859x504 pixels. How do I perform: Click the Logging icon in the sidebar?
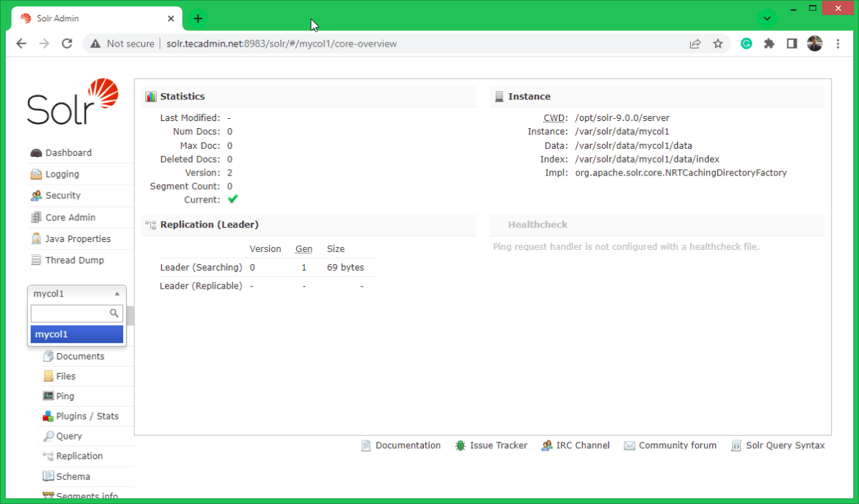36,174
